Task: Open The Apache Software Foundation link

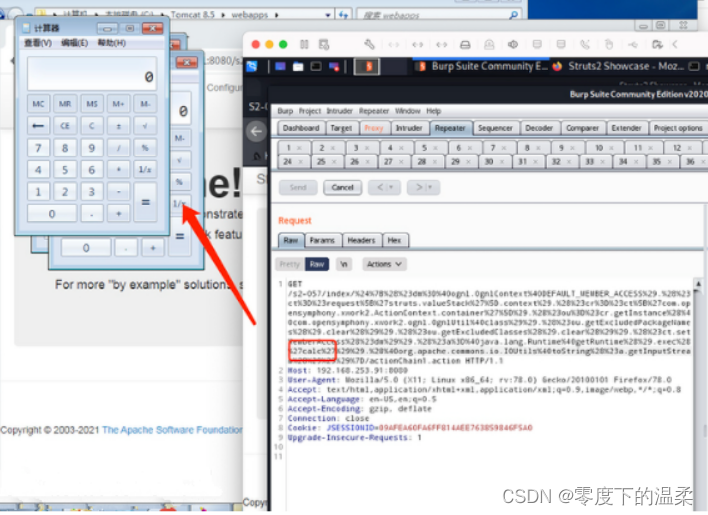Action: click(x=172, y=430)
